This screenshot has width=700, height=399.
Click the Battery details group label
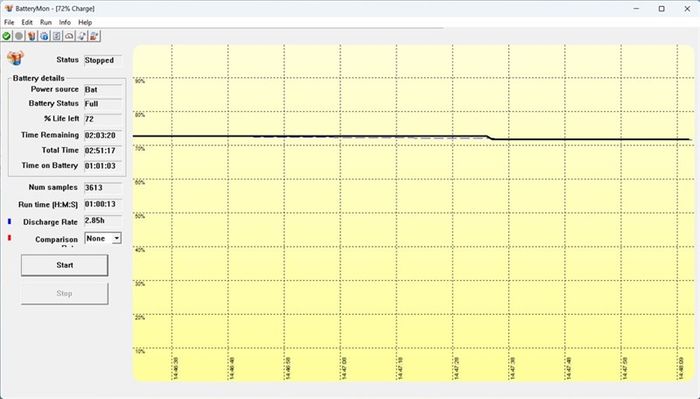pyautogui.click(x=38, y=78)
